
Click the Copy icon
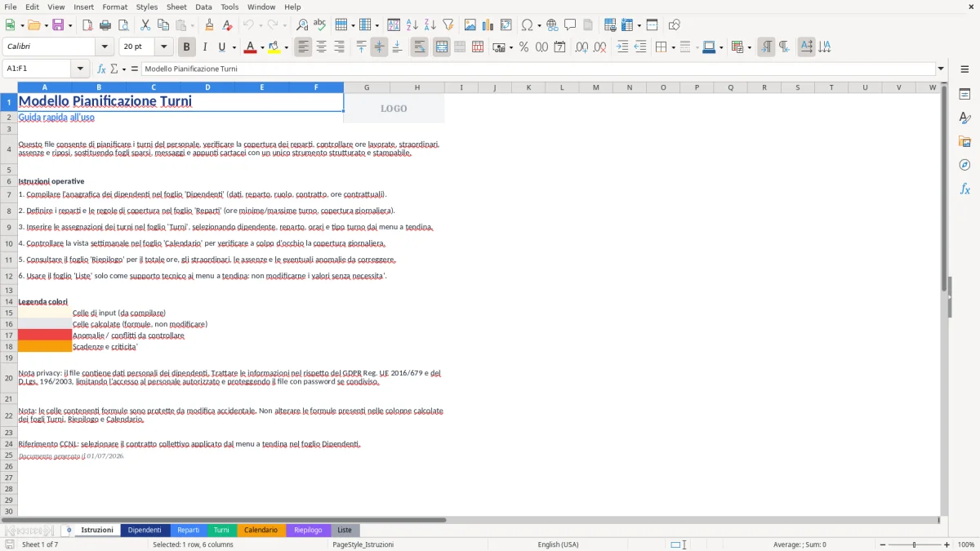(x=163, y=25)
